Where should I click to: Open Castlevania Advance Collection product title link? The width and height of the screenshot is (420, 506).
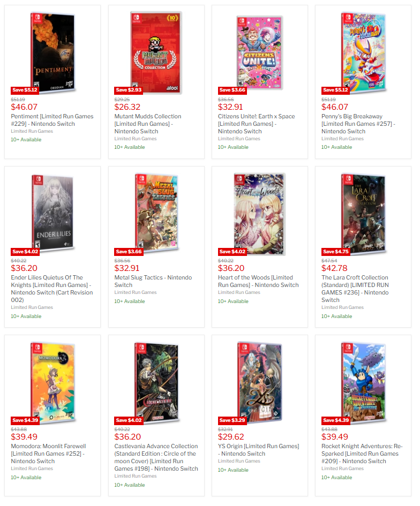tap(156, 457)
